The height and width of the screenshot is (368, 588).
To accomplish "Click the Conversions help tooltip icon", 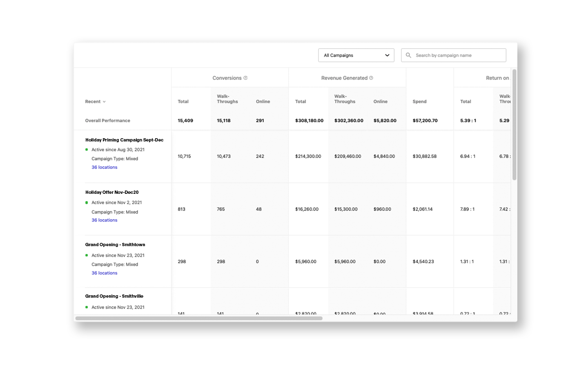I will tap(245, 78).
